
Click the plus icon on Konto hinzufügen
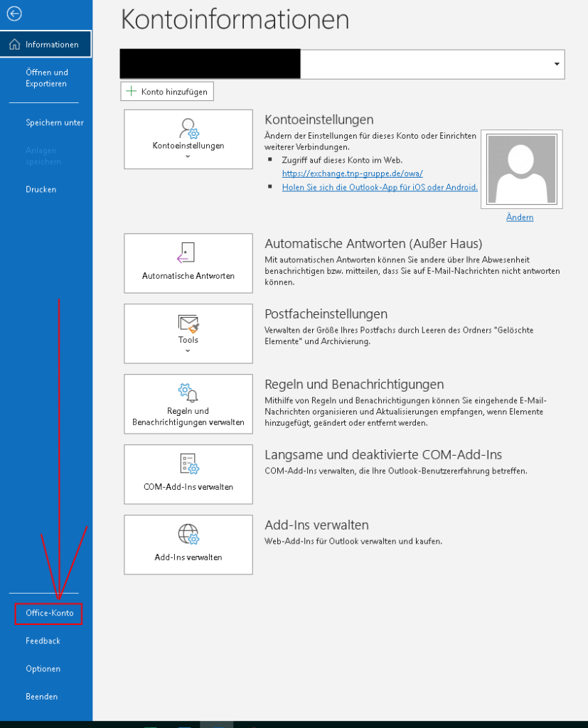(132, 92)
